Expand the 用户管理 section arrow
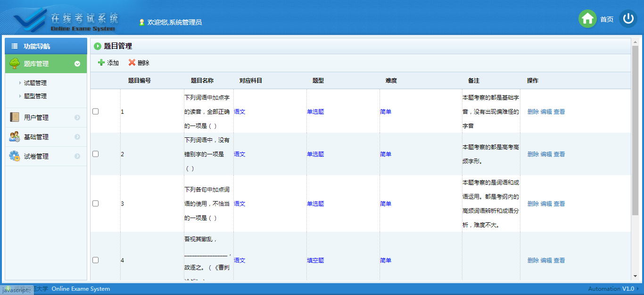The height and width of the screenshot is (295, 644). tap(77, 118)
